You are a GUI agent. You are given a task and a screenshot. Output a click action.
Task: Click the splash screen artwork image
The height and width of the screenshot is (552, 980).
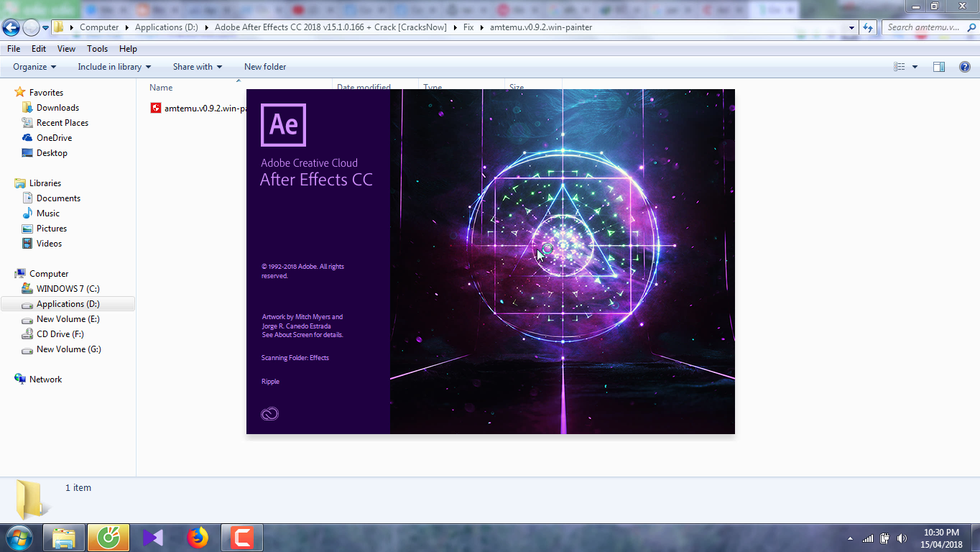tap(563, 262)
